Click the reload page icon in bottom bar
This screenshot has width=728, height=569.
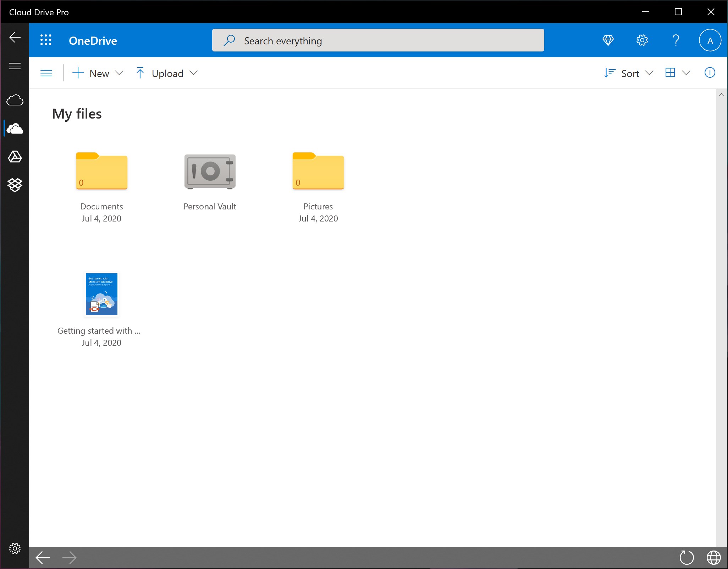click(686, 557)
